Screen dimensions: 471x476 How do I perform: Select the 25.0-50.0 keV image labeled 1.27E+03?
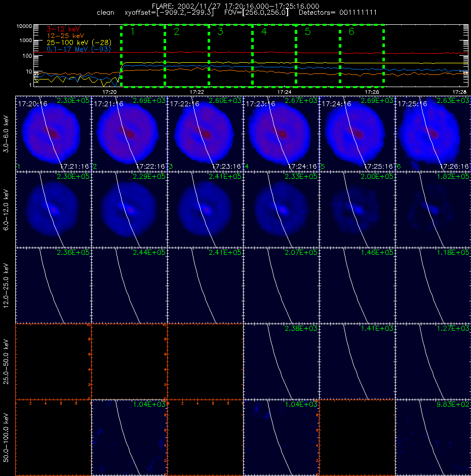(x=433, y=362)
